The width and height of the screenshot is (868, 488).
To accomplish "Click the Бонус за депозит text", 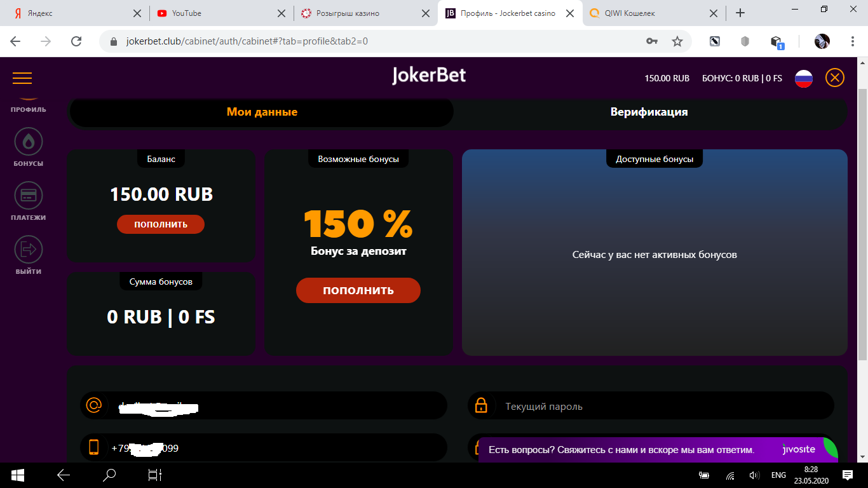I will (x=358, y=251).
